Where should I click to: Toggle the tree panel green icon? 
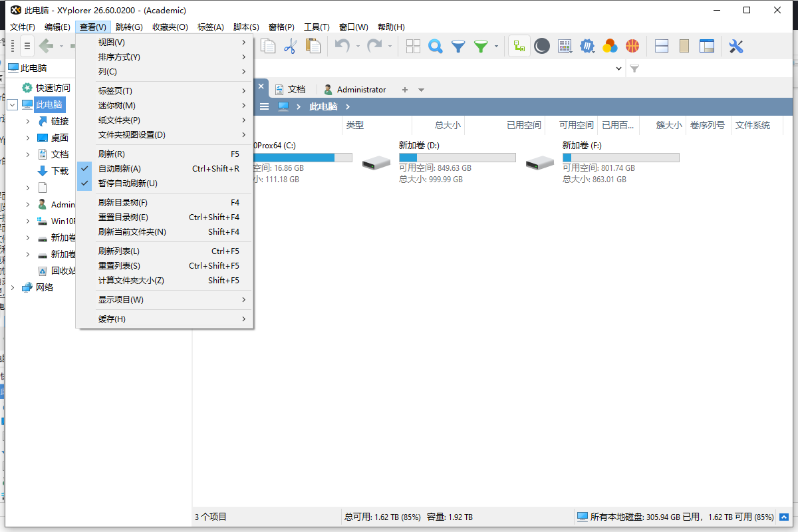pos(519,46)
